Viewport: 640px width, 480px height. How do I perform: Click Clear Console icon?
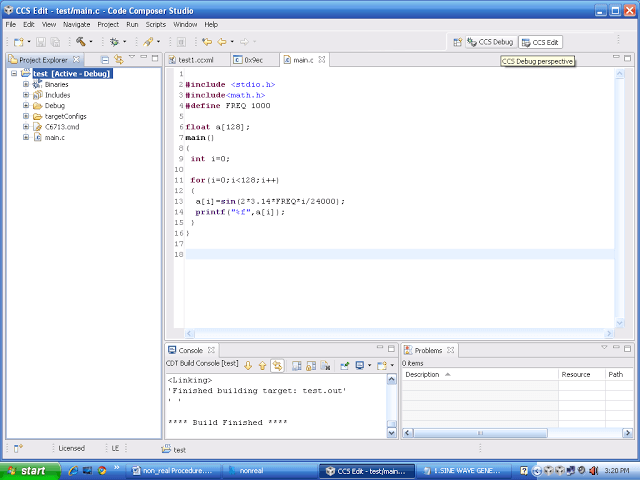click(325, 366)
